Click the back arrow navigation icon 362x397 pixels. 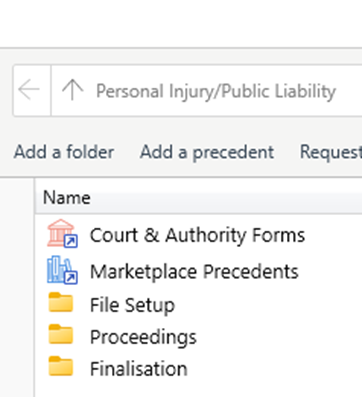(29, 90)
